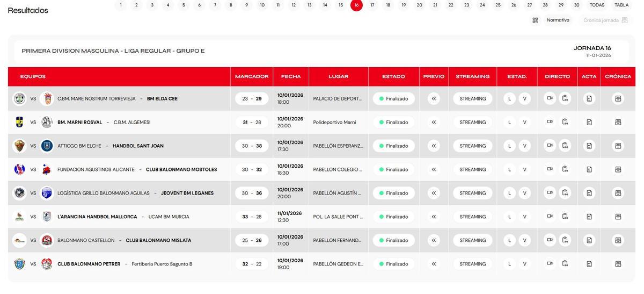Switch to jornada 17
The height and width of the screenshot is (294, 644).
pyautogui.click(x=372, y=5)
